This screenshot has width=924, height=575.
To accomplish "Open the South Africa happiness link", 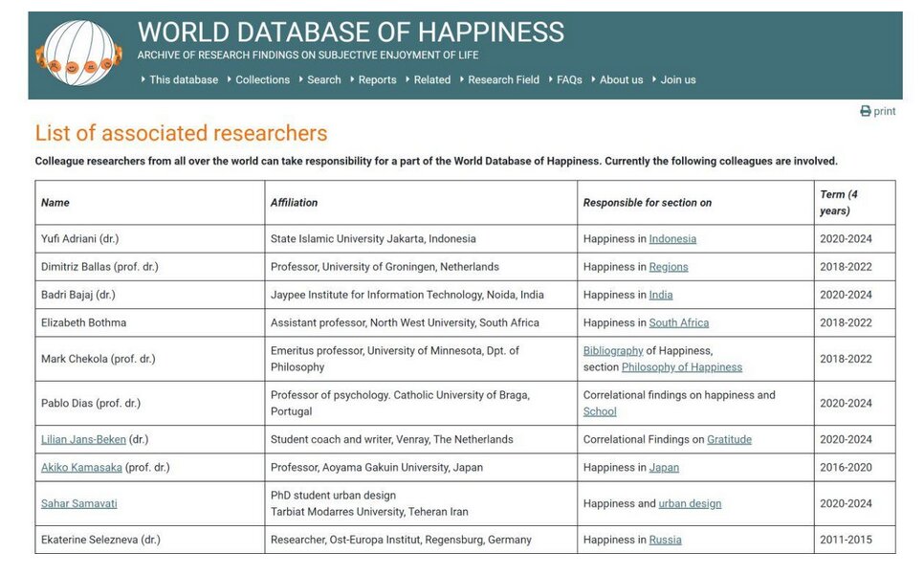I will 679,322.
